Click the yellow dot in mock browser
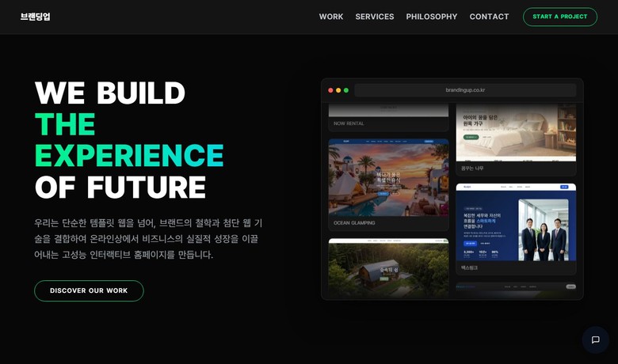Image resolution: width=618 pixels, height=364 pixels. pos(338,90)
